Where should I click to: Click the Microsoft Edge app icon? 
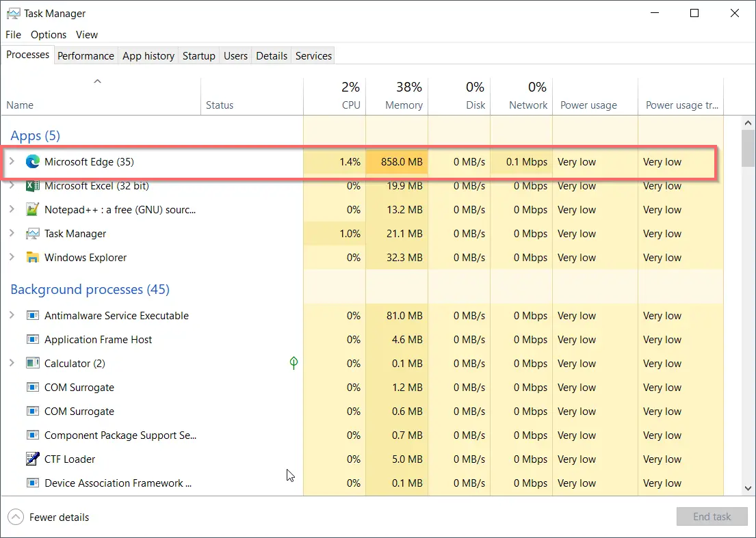click(33, 162)
